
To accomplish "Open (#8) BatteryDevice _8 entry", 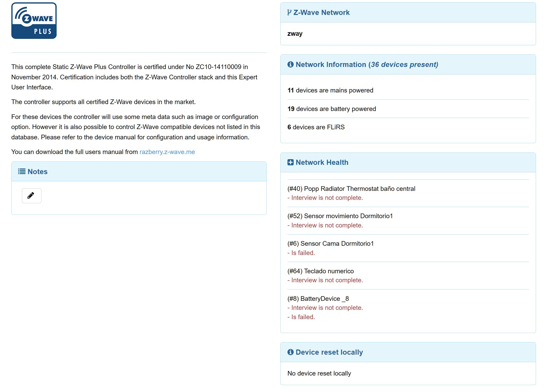I will point(318,299).
